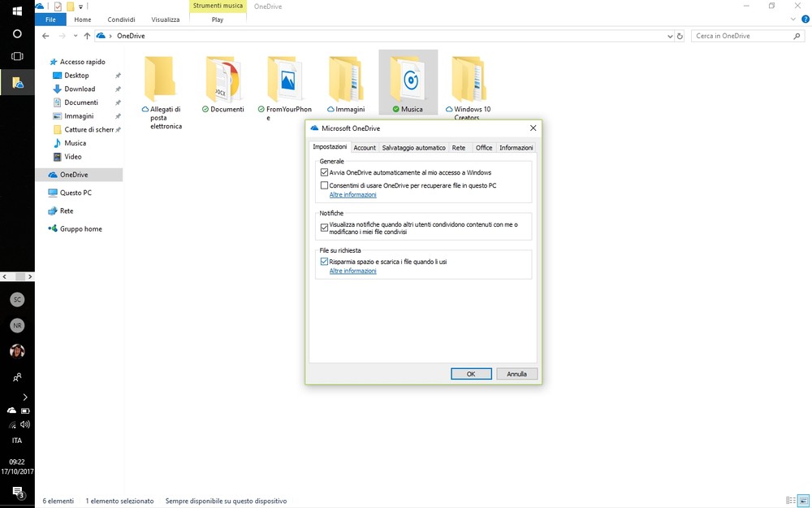Expand the address bar history dropdown
The width and height of the screenshot is (812, 508).
point(670,36)
